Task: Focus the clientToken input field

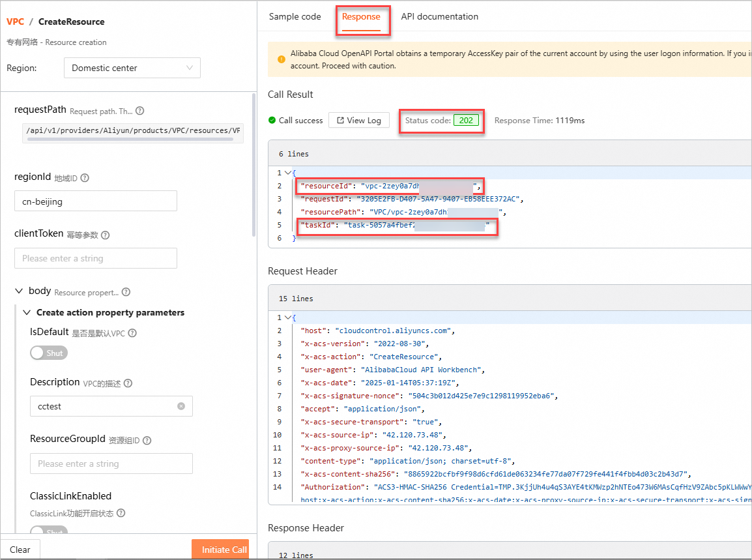Action: pos(96,258)
